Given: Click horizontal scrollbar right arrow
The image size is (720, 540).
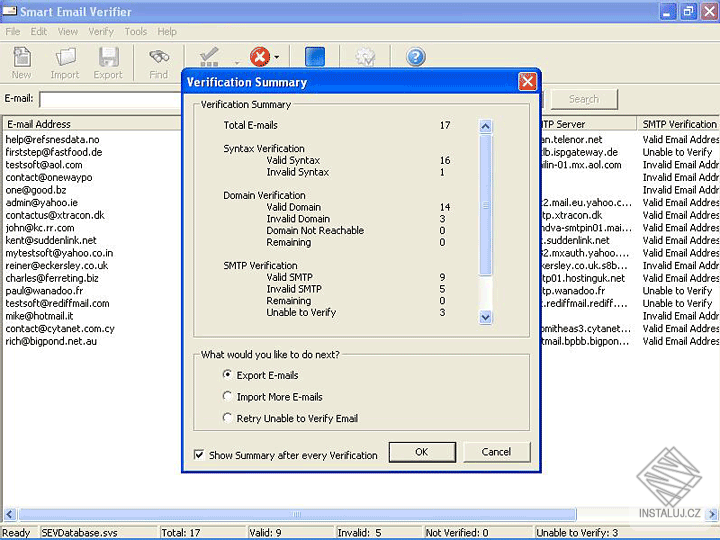Looking at the screenshot, I should tap(712, 514).
